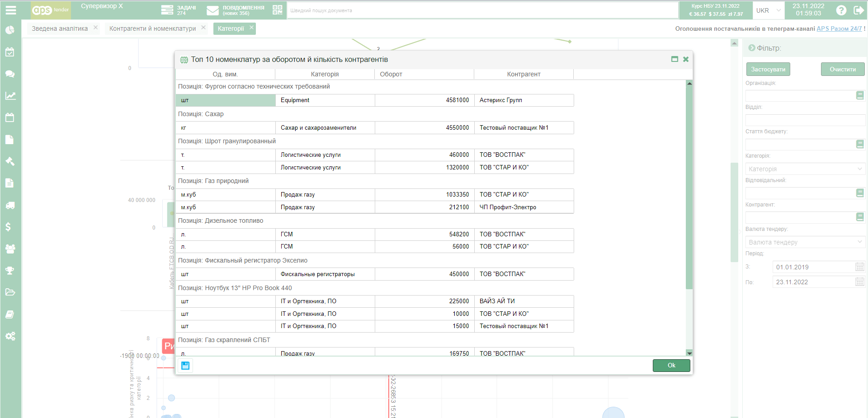The height and width of the screenshot is (418, 868).
Task: Open the messages envelope icon
Action: click(213, 10)
